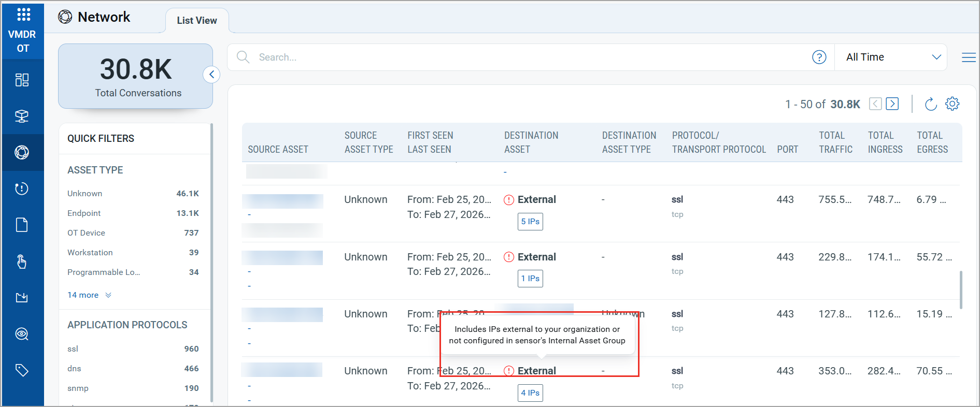
Task: Click total ingress value 174.1...
Action: (x=884, y=257)
